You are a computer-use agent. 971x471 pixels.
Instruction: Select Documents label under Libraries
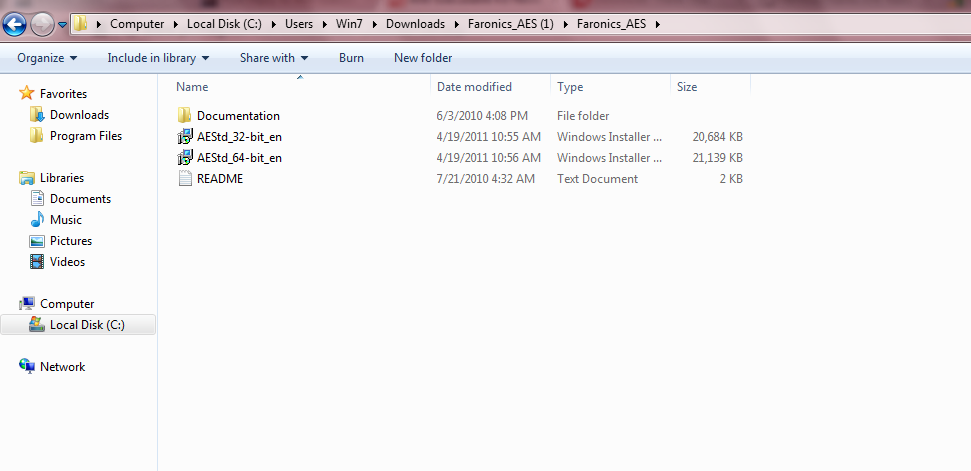(x=81, y=199)
